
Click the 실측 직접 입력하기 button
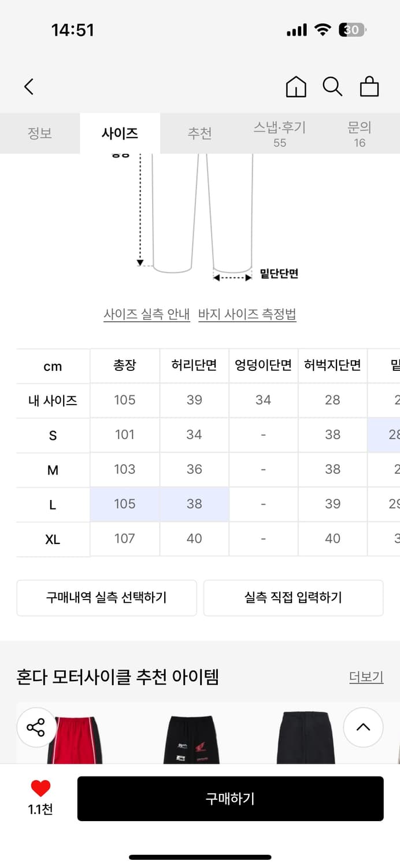[x=293, y=598]
